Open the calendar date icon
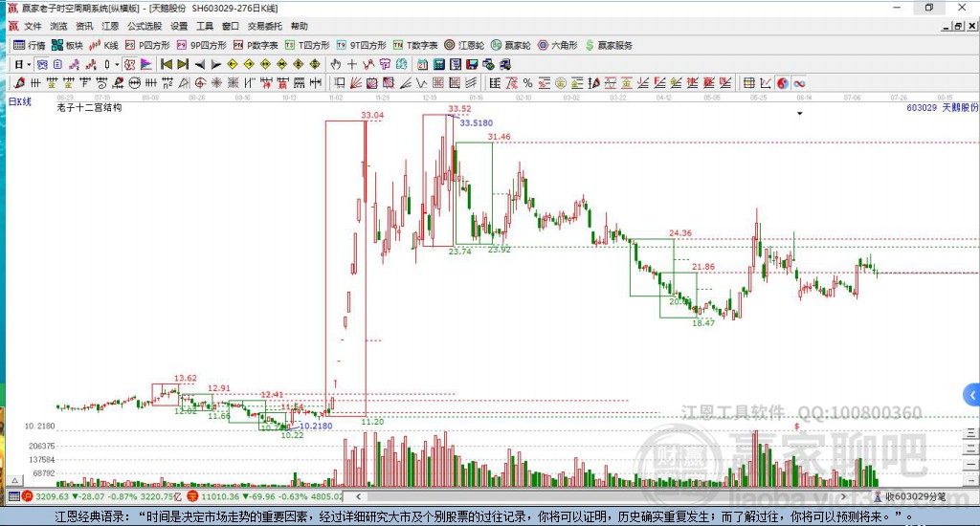The width and height of the screenshot is (980, 526). (x=422, y=64)
